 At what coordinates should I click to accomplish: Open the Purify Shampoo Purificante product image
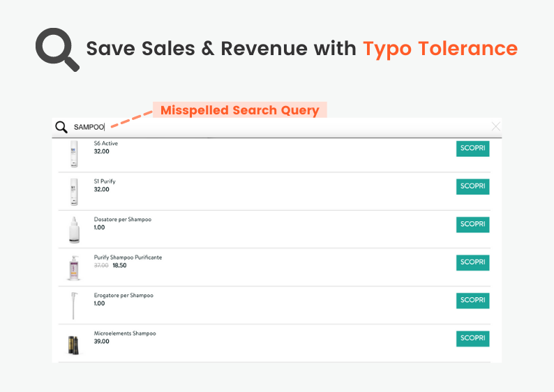pos(74,268)
